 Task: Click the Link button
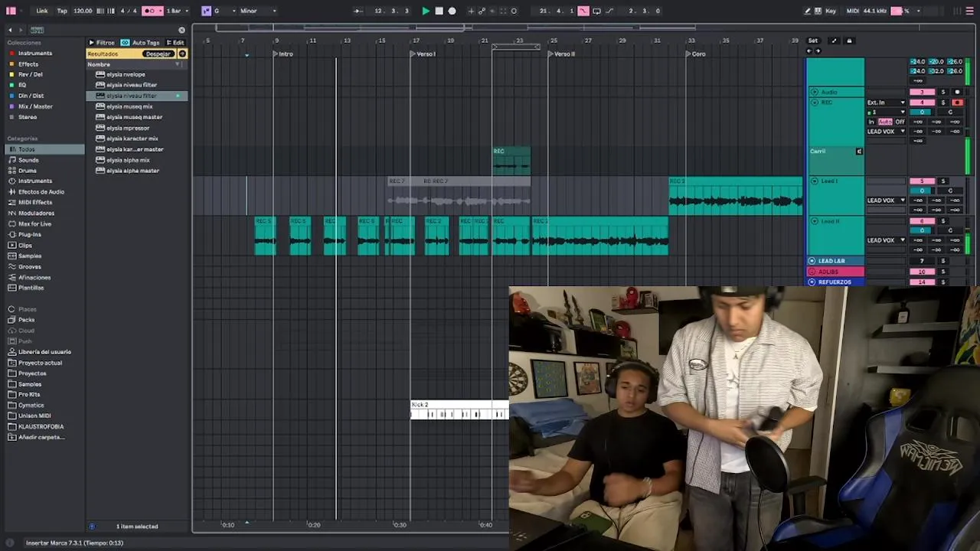(42, 11)
